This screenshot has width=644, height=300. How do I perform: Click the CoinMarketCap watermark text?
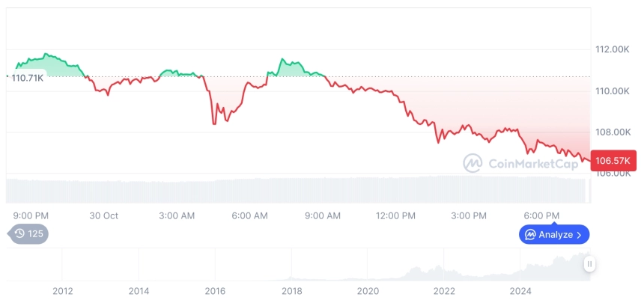click(x=532, y=163)
